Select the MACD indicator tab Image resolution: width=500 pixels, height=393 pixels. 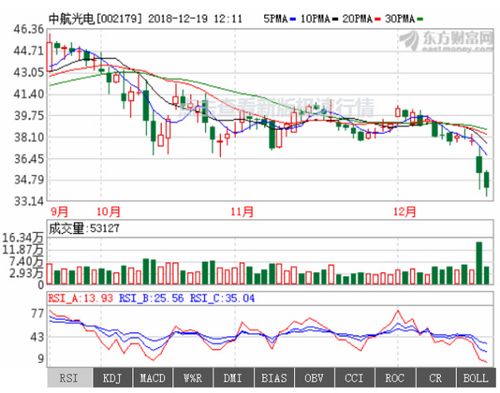point(153,378)
